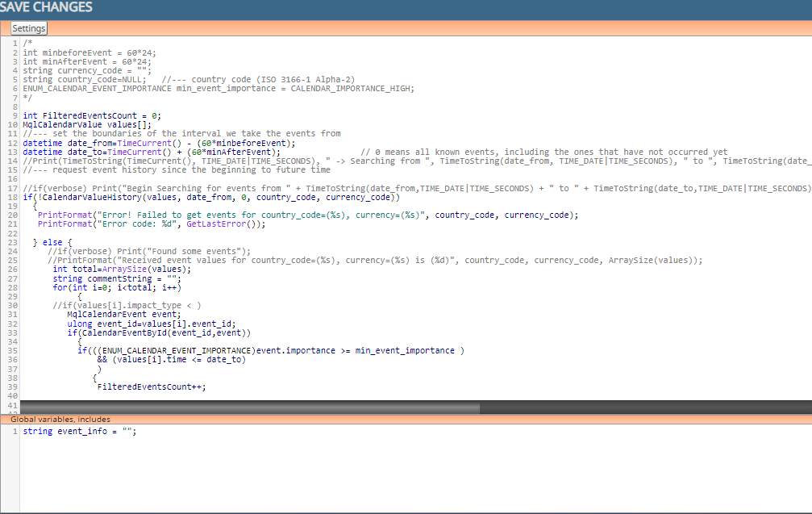Click 'MqlCalendarEvent event;' line

(124, 314)
